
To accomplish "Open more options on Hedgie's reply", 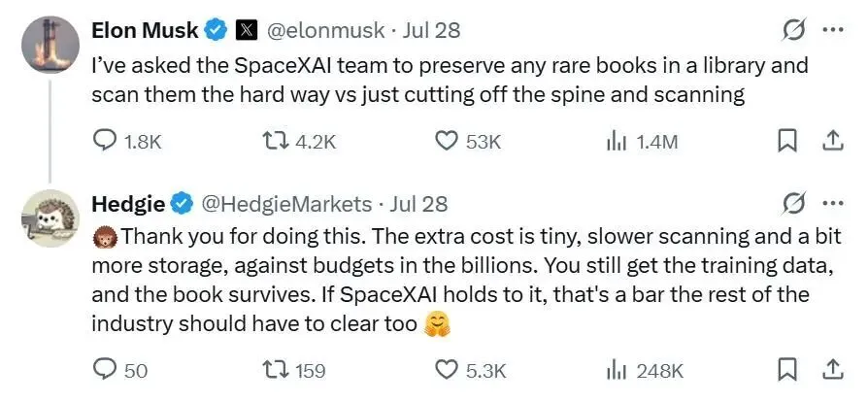I will tap(832, 204).
